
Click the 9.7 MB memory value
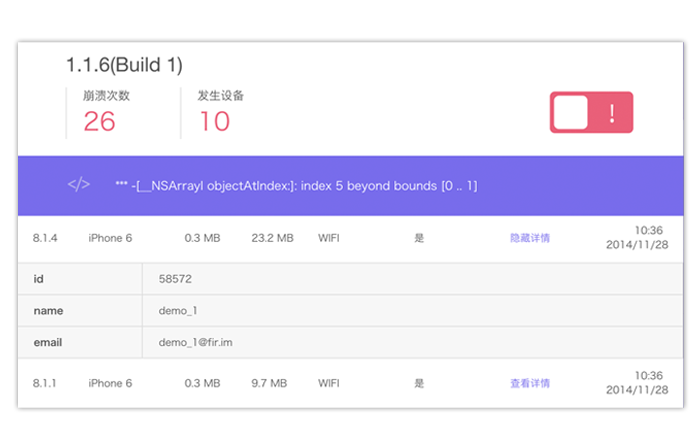pos(269,383)
